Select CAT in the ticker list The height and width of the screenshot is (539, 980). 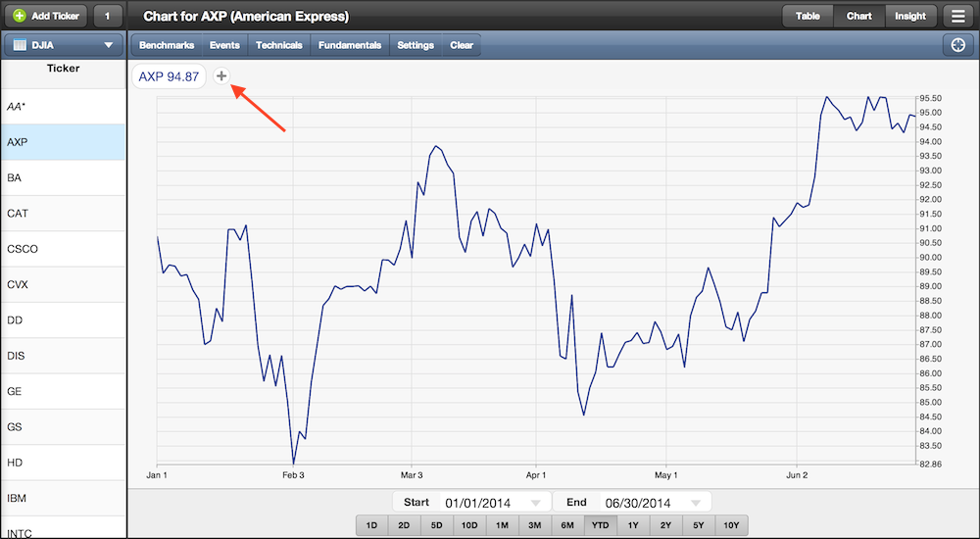(63, 214)
